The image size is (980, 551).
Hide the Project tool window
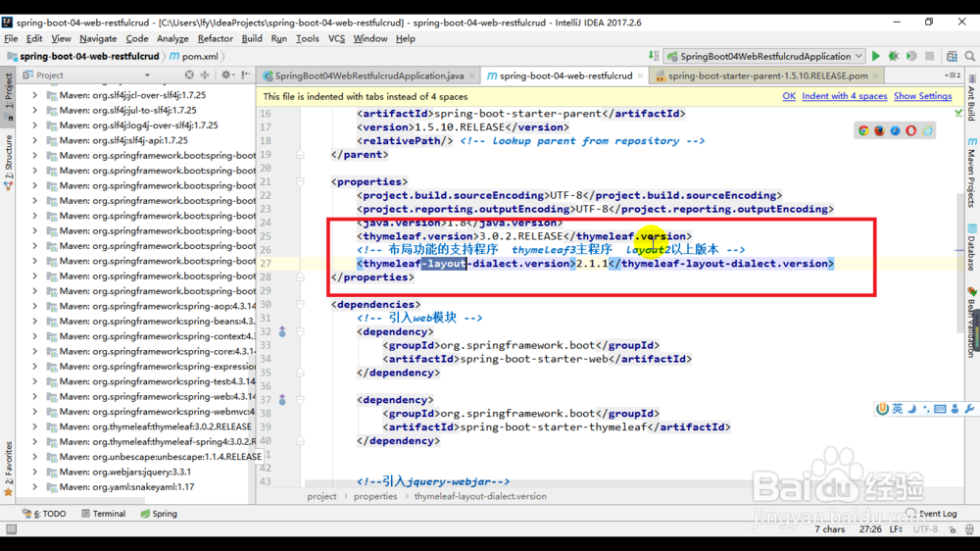tap(246, 75)
